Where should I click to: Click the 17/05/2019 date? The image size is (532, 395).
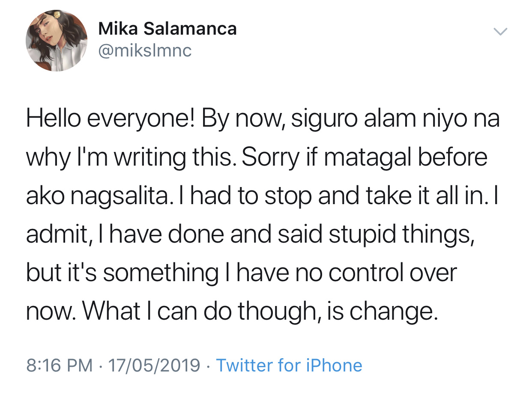point(154,365)
